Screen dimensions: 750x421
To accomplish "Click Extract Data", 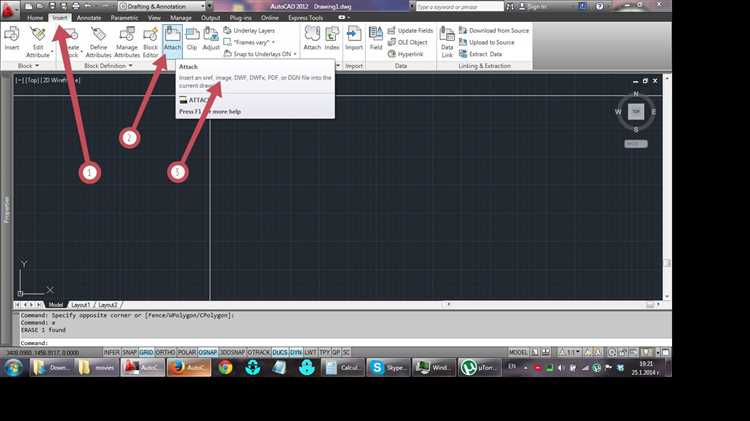I will (x=480, y=54).
